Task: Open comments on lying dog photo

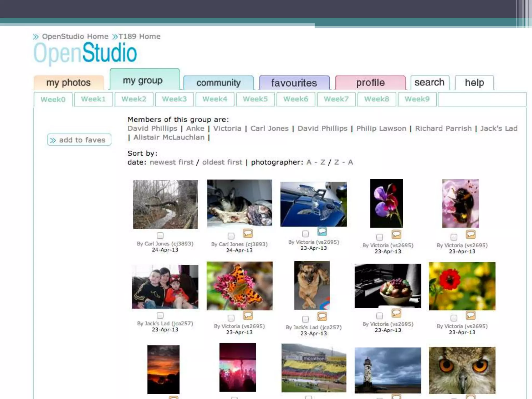Action: pos(322,316)
